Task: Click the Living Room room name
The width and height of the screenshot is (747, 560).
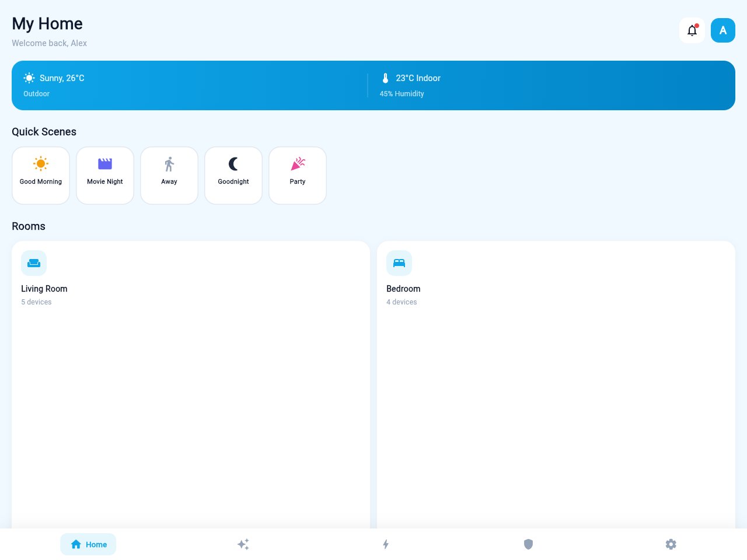Action: 44,289
